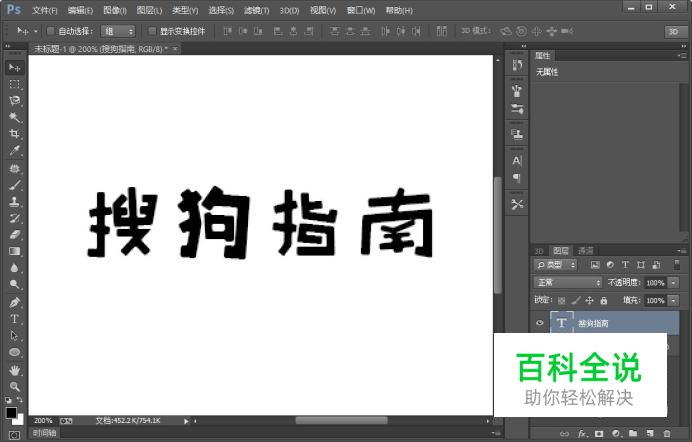This screenshot has height=442, width=692.
Task: Select the Zoom tool in the toolbox
Action: tap(14, 386)
